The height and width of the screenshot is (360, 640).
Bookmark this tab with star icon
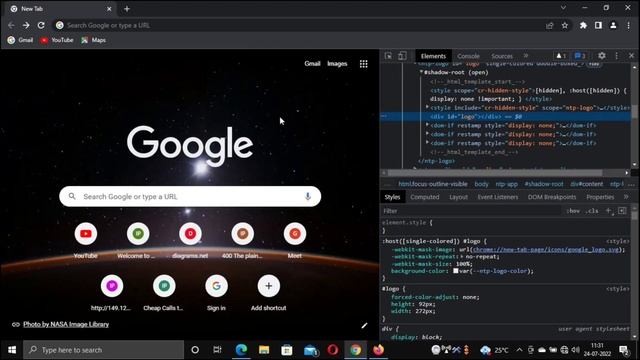[564, 25]
